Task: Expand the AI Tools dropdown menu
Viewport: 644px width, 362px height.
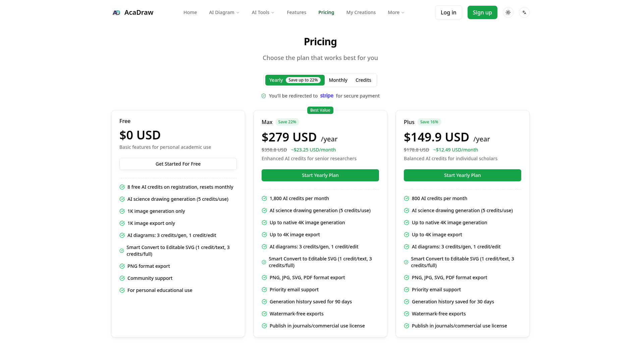Action: pyautogui.click(x=263, y=12)
